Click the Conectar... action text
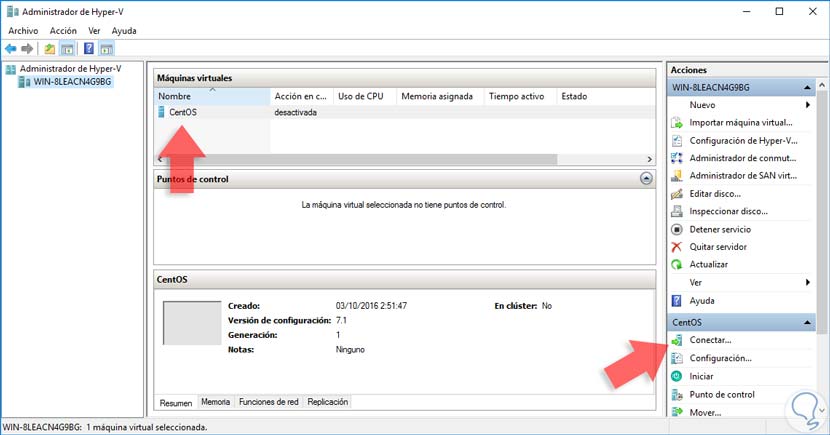830x435 pixels. coord(710,340)
